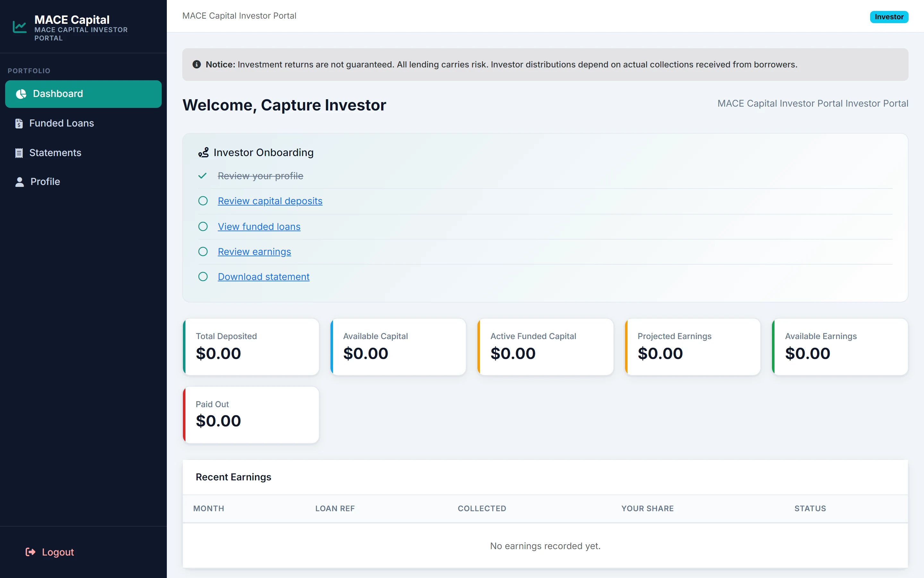This screenshot has width=924, height=578.
Task: Click the STATUS column header
Action: tap(810, 508)
